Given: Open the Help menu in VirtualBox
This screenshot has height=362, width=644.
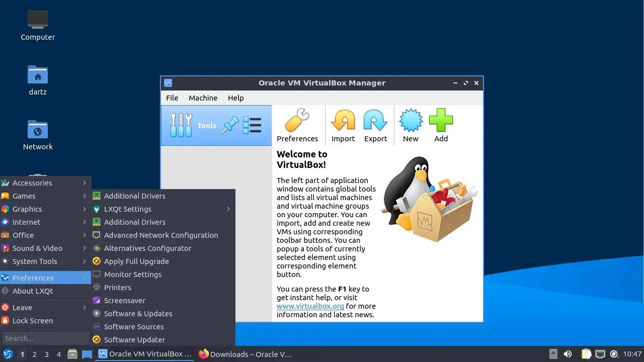Looking at the screenshot, I should (235, 98).
